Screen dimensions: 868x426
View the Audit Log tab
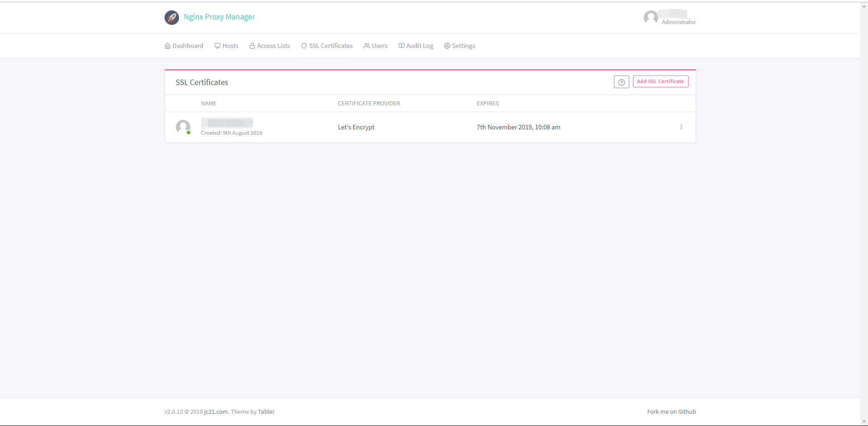[416, 46]
